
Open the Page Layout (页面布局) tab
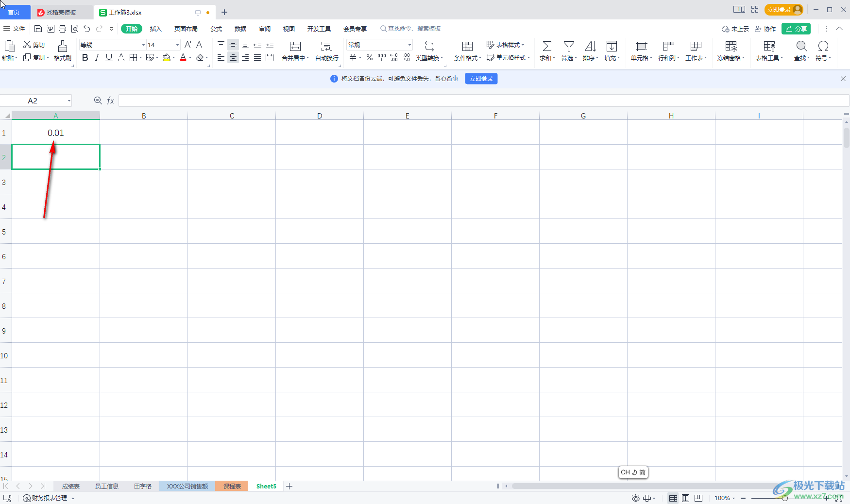coord(186,29)
